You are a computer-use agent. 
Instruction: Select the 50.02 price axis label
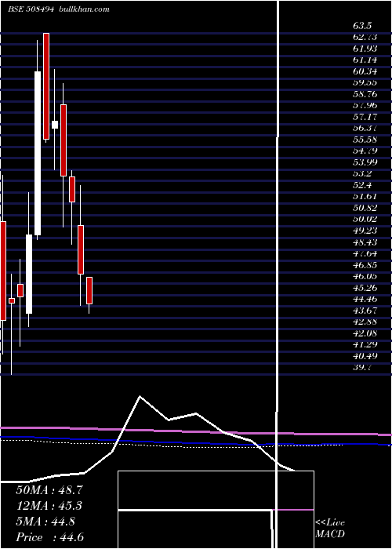click(365, 219)
